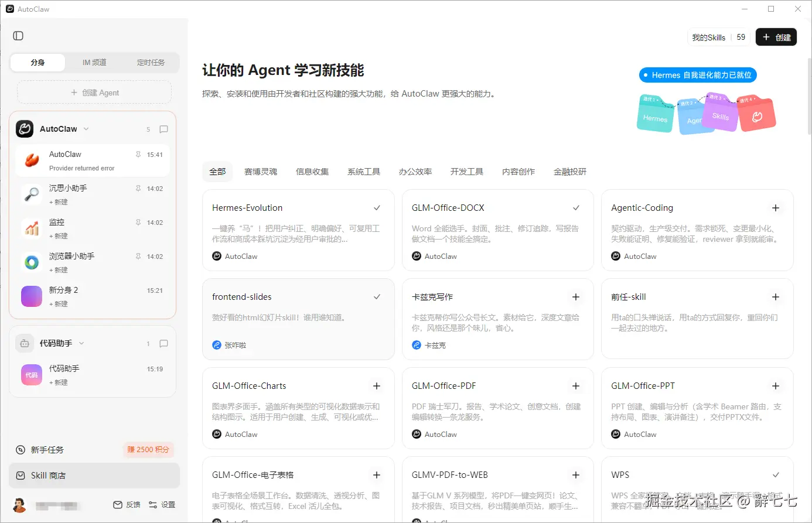
Task: Click the 张咋啦 author name
Action: point(236,346)
